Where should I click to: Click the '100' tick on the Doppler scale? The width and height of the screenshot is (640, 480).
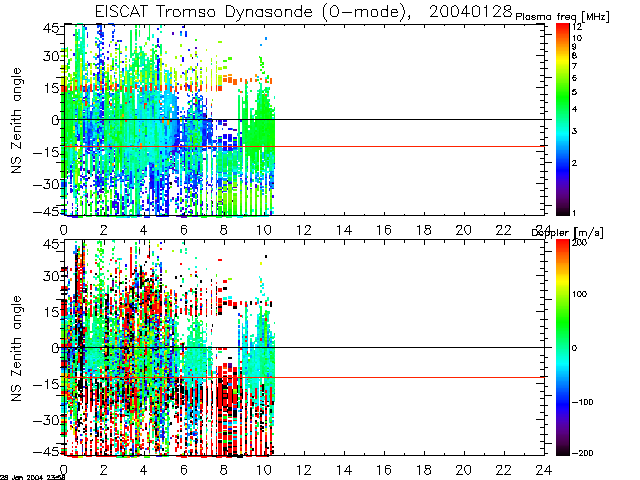579,294
